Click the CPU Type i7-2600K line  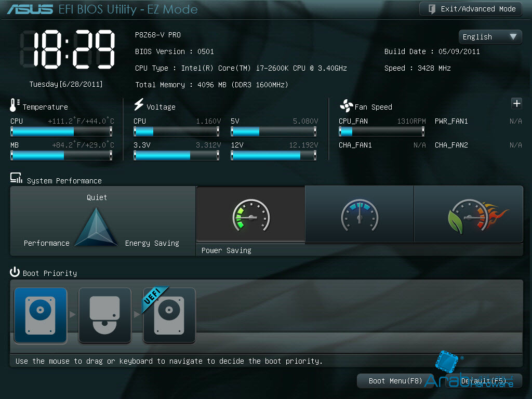pyautogui.click(x=241, y=68)
